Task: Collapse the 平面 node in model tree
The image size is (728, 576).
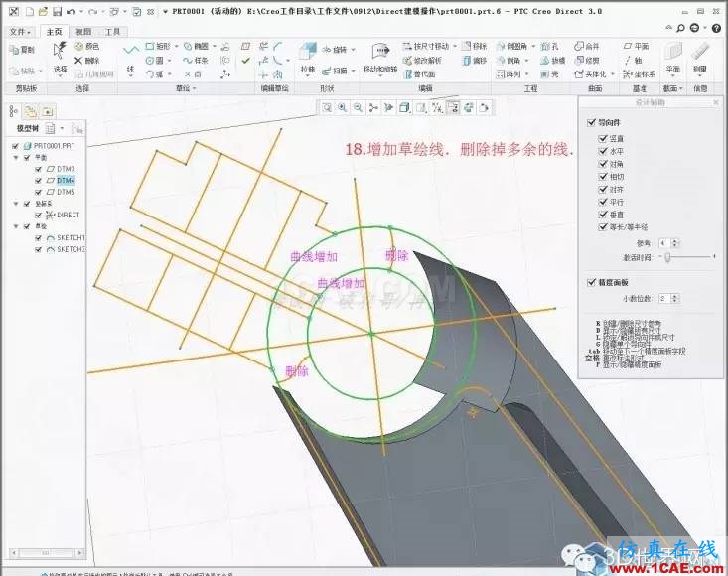Action: click(16, 158)
